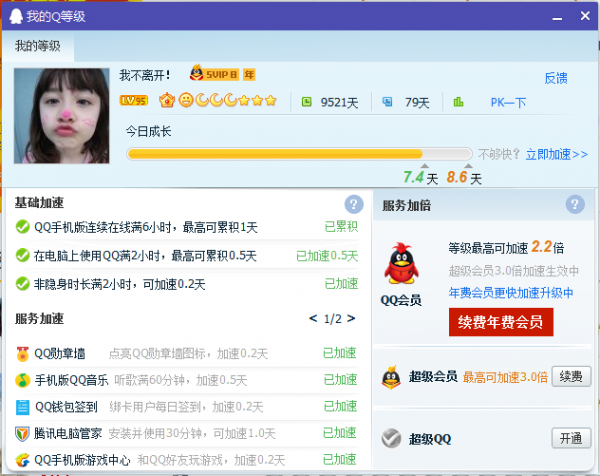Open the 我的等级 tab
600x476 pixels.
click(38, 46)
